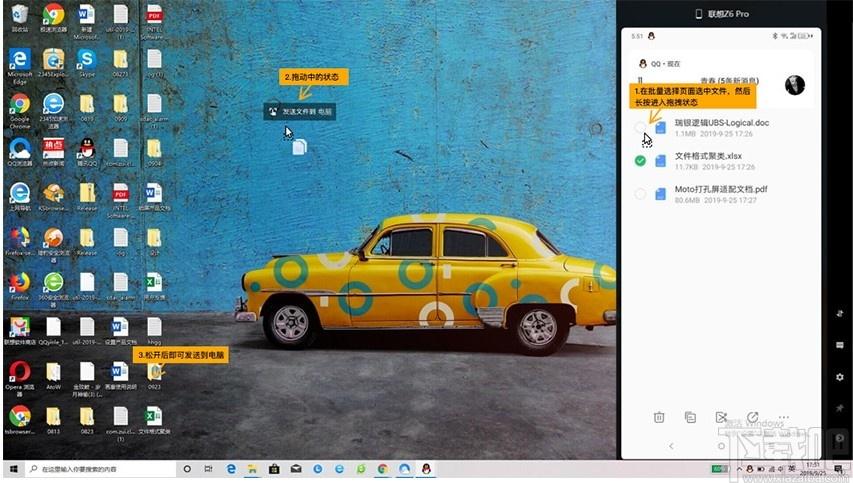This screenshot has width=853, height=483.
Task: Open Microsoft Edge desktop shortcut
Action: click(x=19, y=59)
